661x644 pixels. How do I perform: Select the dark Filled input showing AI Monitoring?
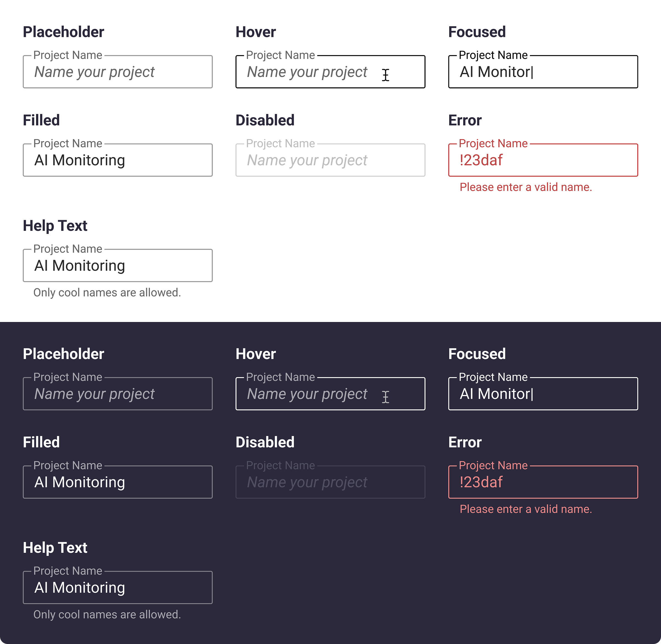117,482
